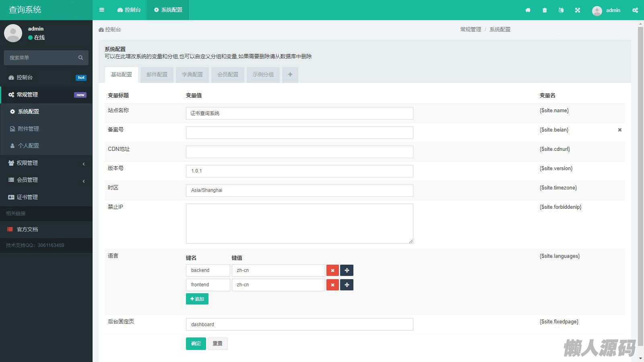Click the 追加 button to append a row
This screenshot has height=362, width=644.
click(x=197, y=299)
